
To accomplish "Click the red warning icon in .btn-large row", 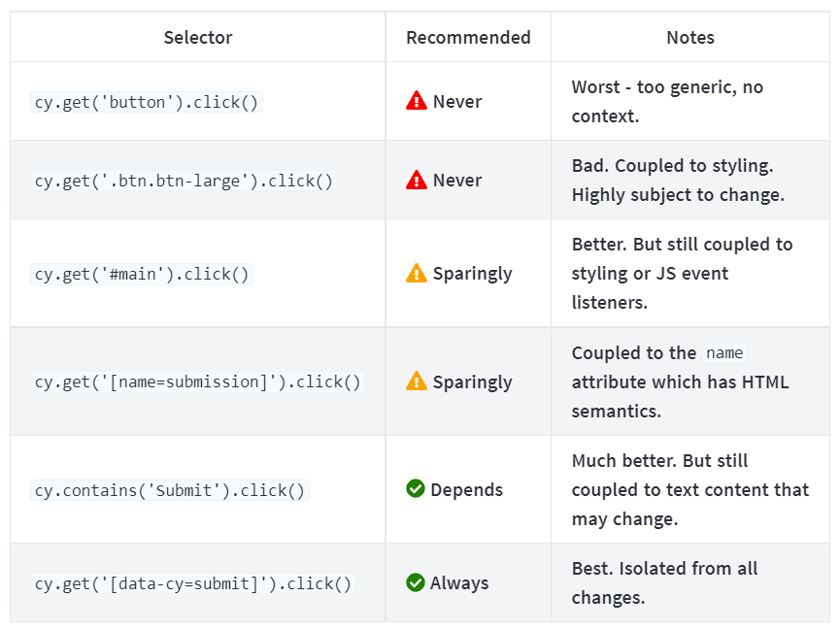I will [x=417, y=180].
